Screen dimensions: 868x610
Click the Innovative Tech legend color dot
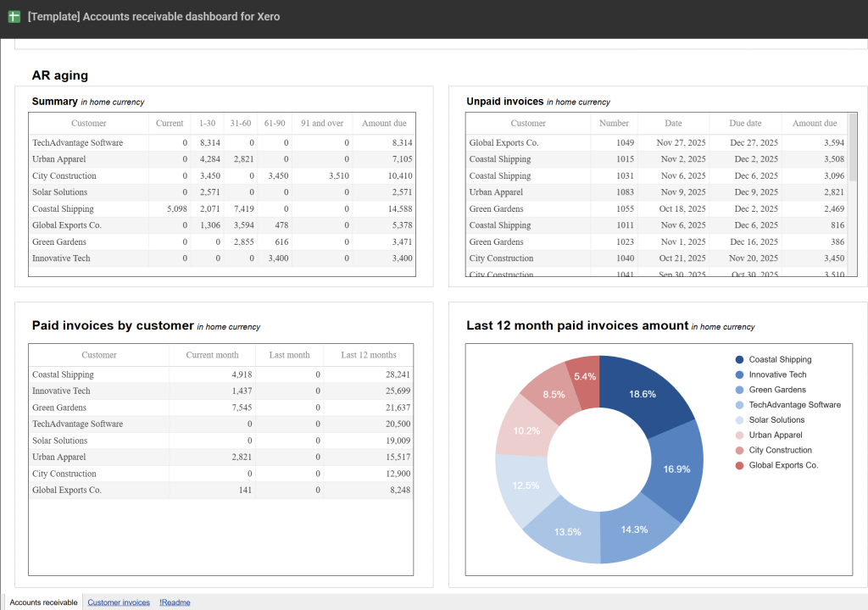pyautogui.click(x=739, y=374)
